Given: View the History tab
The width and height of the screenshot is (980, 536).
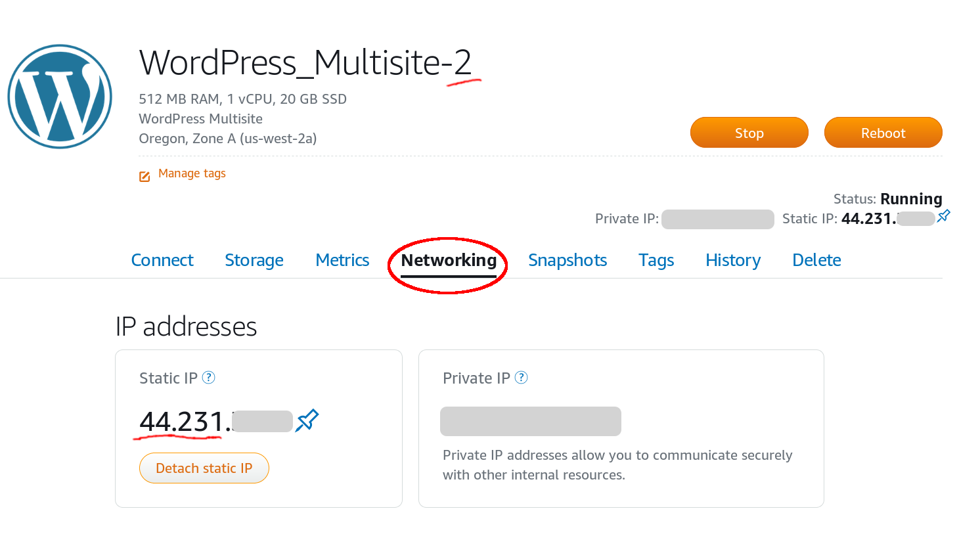Looking at the screenshot, I should [733, 260].
